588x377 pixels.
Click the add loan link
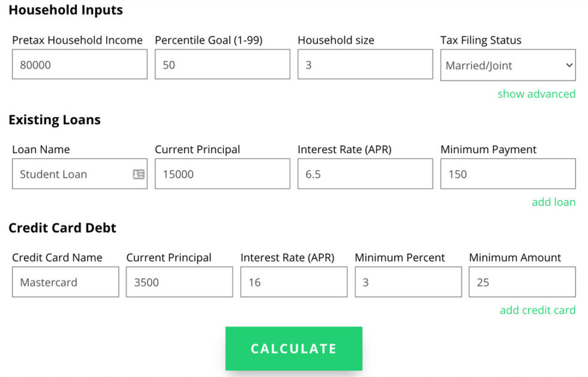coord(553,202)
